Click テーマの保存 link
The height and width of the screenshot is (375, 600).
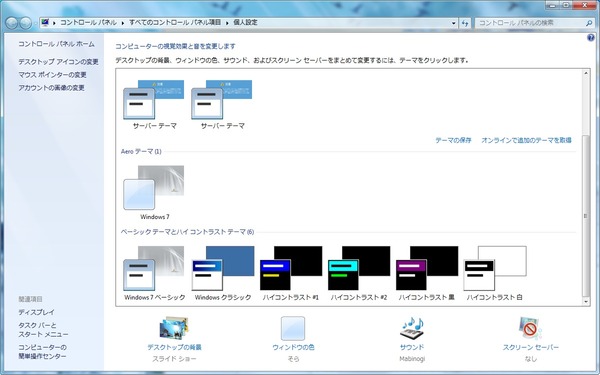tap(453, 140)
